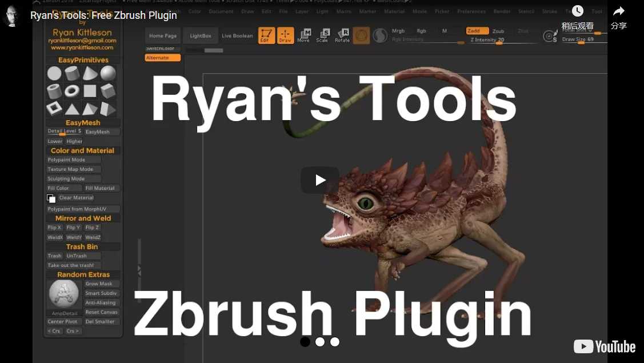The width and height of the screenshot is (644, 363).
Task: Click the Fill Material button
Action: 102,188
